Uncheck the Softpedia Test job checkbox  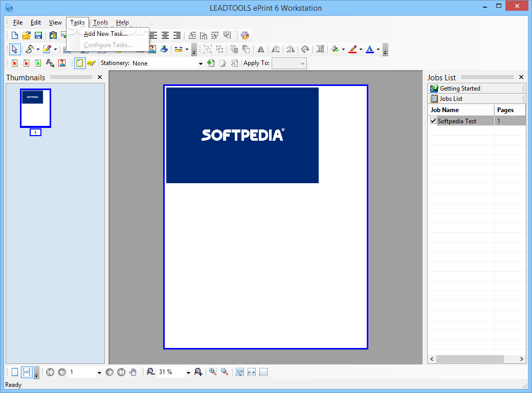coord(433,121)
